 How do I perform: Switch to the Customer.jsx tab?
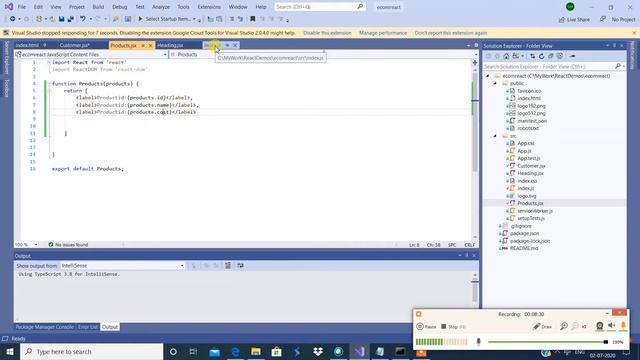(x=74, y=45)
